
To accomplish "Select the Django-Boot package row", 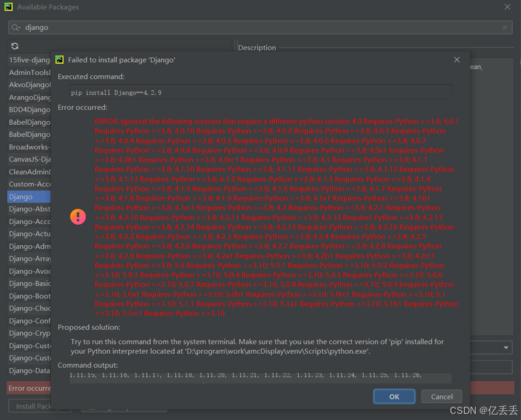I will 30,296.
